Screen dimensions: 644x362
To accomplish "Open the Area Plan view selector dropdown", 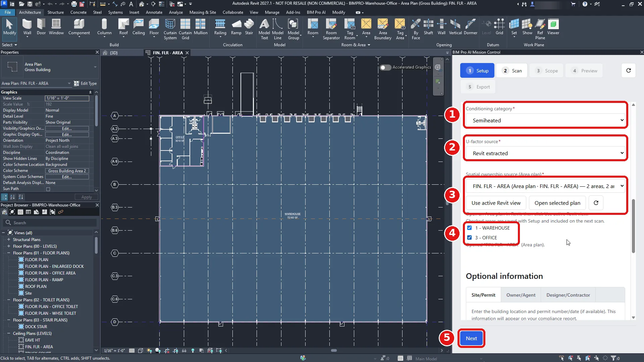I will (36, 83).
